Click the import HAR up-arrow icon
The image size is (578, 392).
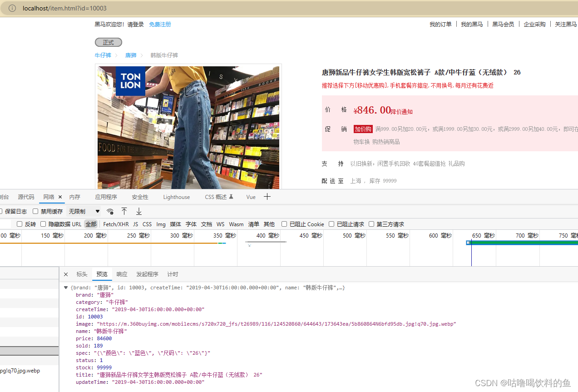124,211
